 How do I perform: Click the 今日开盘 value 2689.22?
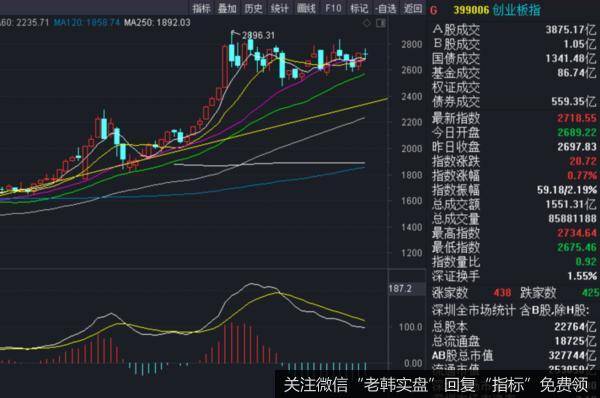(x=577, y=133)
